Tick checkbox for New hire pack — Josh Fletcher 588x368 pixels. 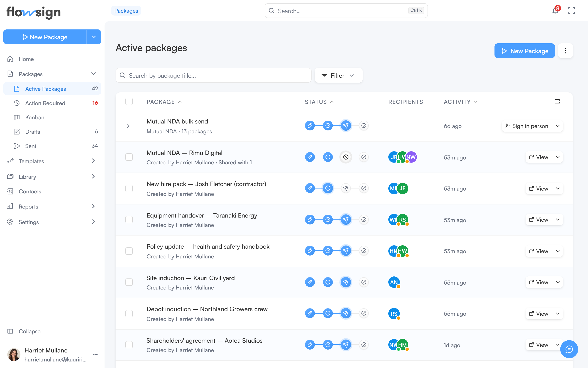point(129,188)
